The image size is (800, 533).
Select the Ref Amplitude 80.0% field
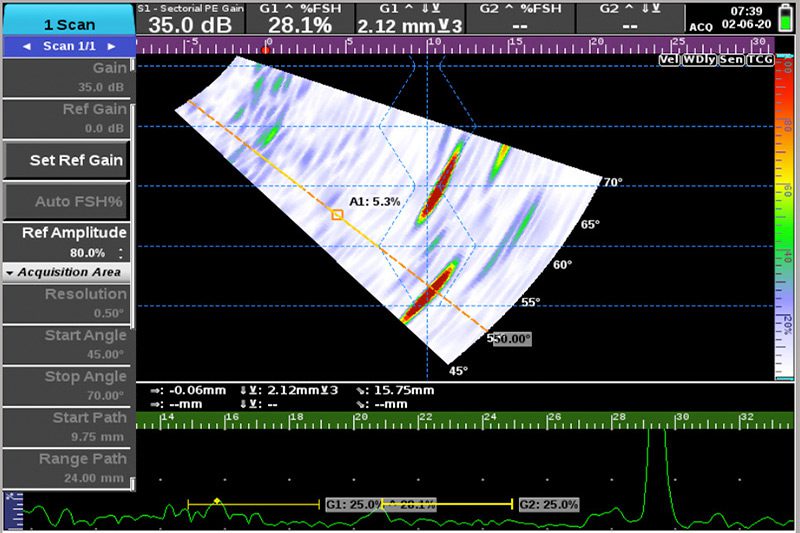click(67, 242)
